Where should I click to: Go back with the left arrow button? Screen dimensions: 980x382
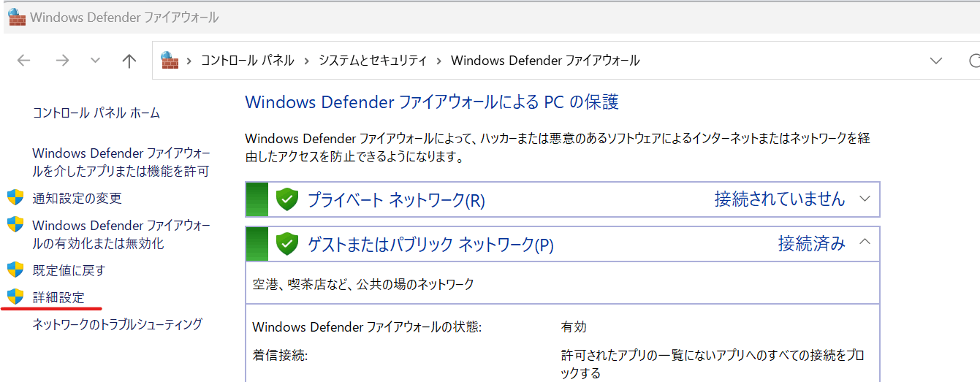pos(24,61)
